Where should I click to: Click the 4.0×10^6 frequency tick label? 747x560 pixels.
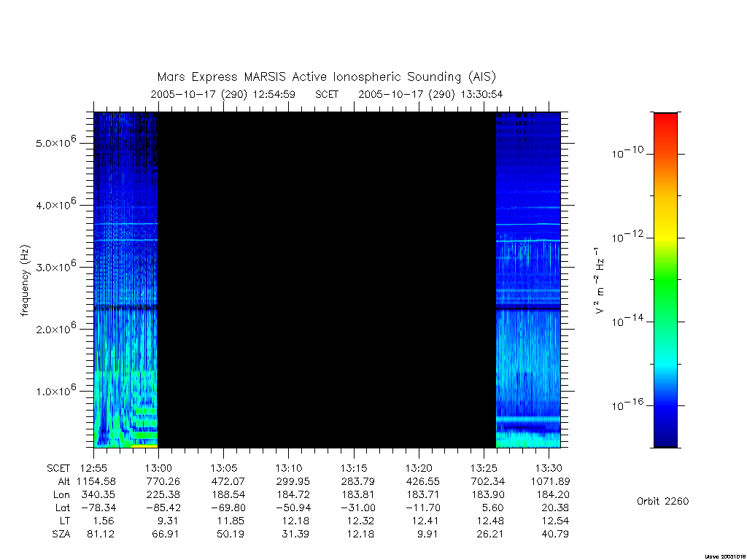[55, 204]
